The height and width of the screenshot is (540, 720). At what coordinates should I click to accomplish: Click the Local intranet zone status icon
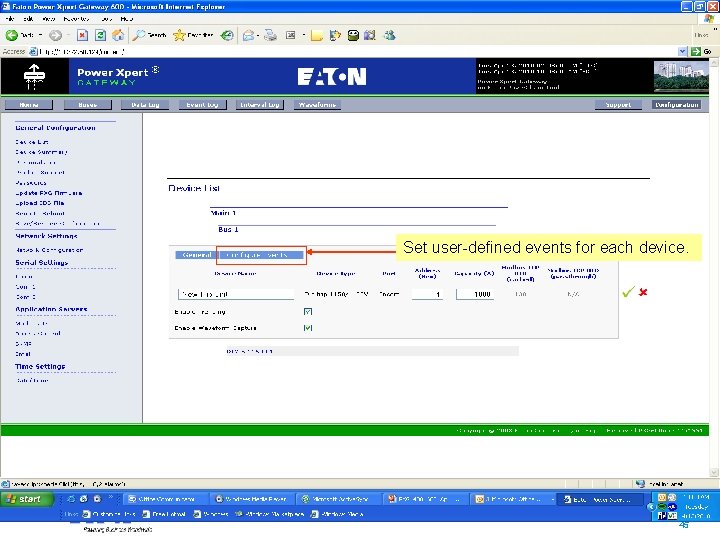tap(640, 484)
